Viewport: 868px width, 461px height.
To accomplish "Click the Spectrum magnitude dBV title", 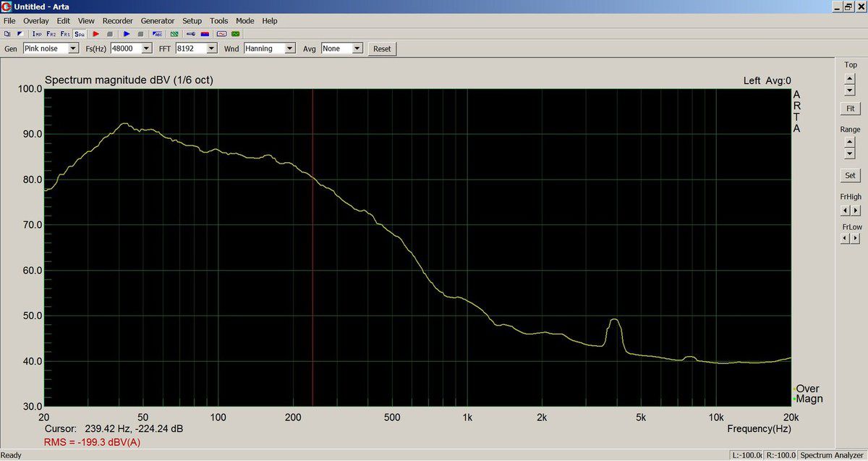I will [x=129, y=80].
